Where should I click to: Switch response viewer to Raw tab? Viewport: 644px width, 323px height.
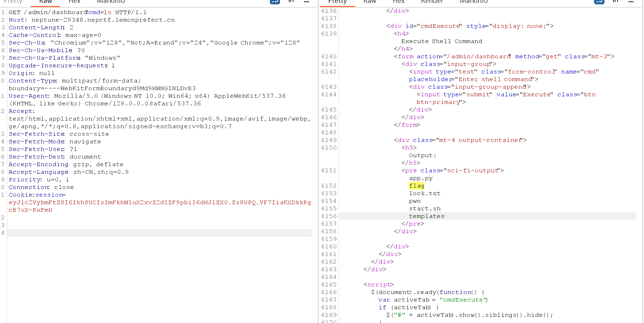pyautogui.click(x=370, y=2)
